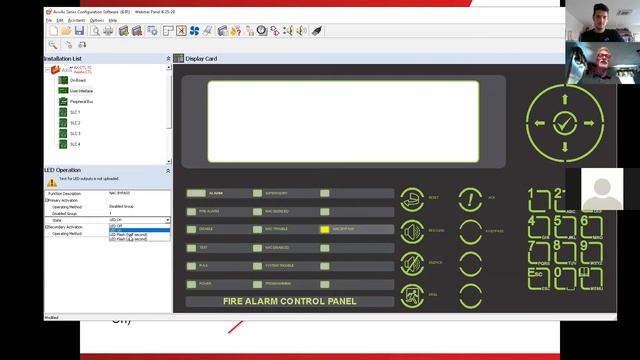Click the New file toolbar icon

pos(53,31)
